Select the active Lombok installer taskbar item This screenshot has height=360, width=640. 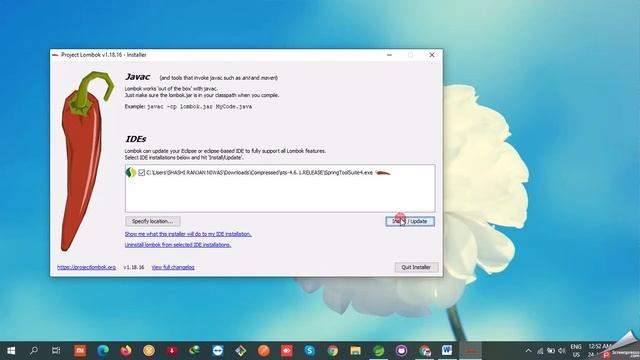click(471, 351)
